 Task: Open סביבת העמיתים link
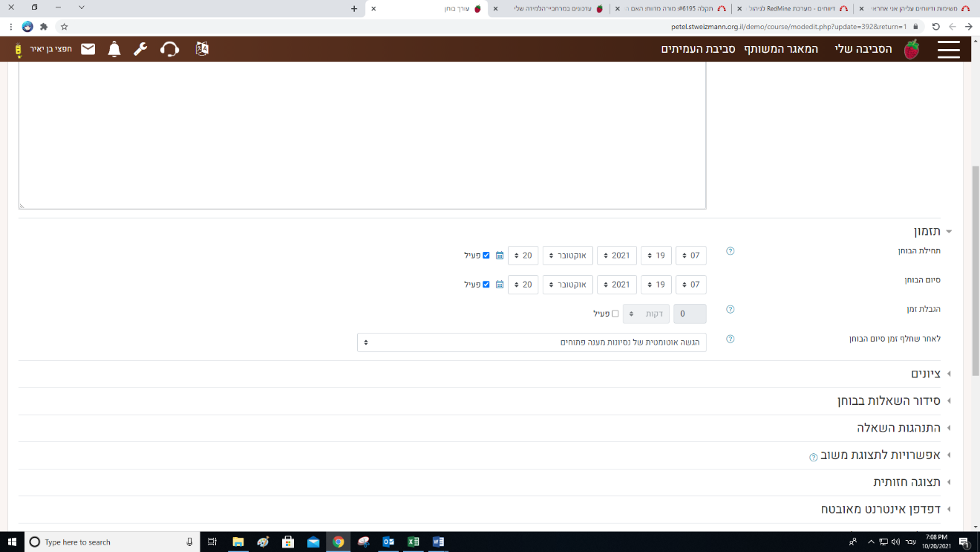(x=699, y=50)
